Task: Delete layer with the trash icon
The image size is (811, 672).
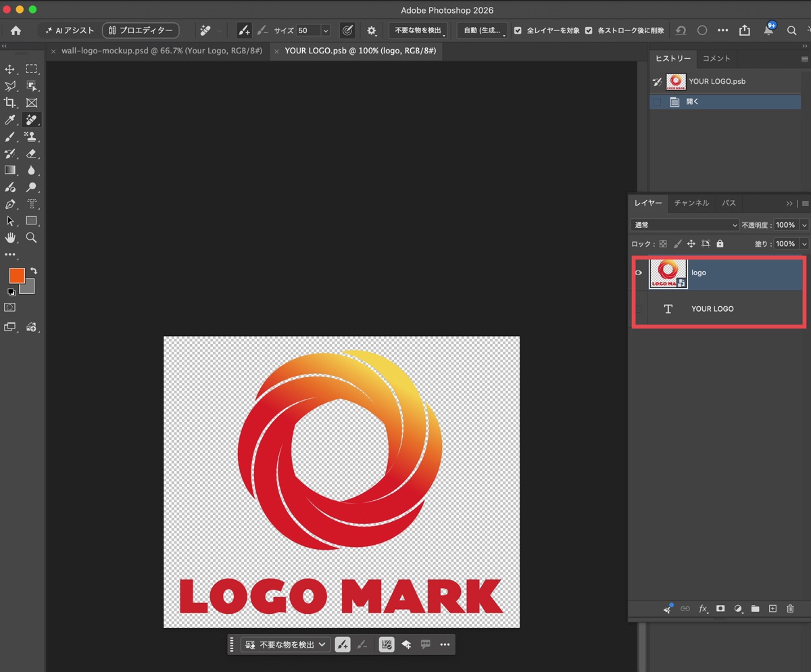Action: pyautogui.click(x=790, y=608)
